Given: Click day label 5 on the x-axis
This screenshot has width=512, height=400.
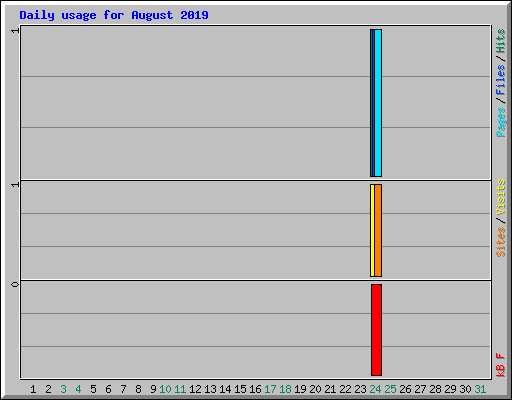Looking at the screenshot, I should [93, 389].
